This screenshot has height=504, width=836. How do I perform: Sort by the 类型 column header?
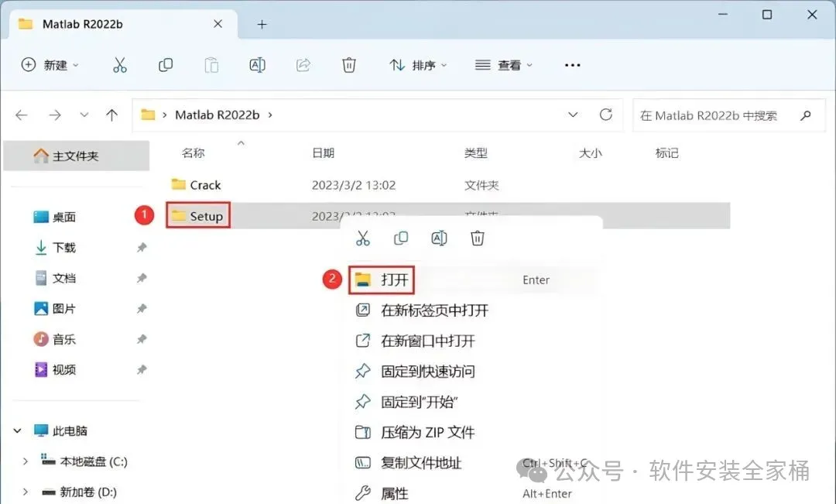point(475,153)
